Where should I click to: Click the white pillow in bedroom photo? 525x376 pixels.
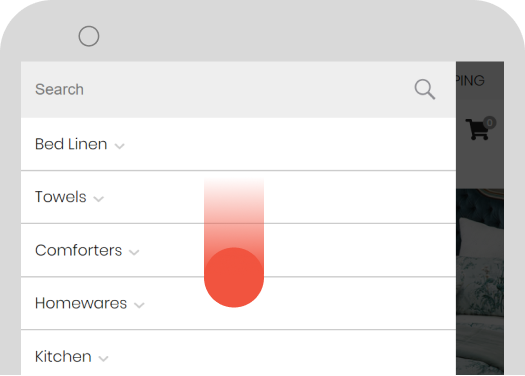[x=482, y=237]
